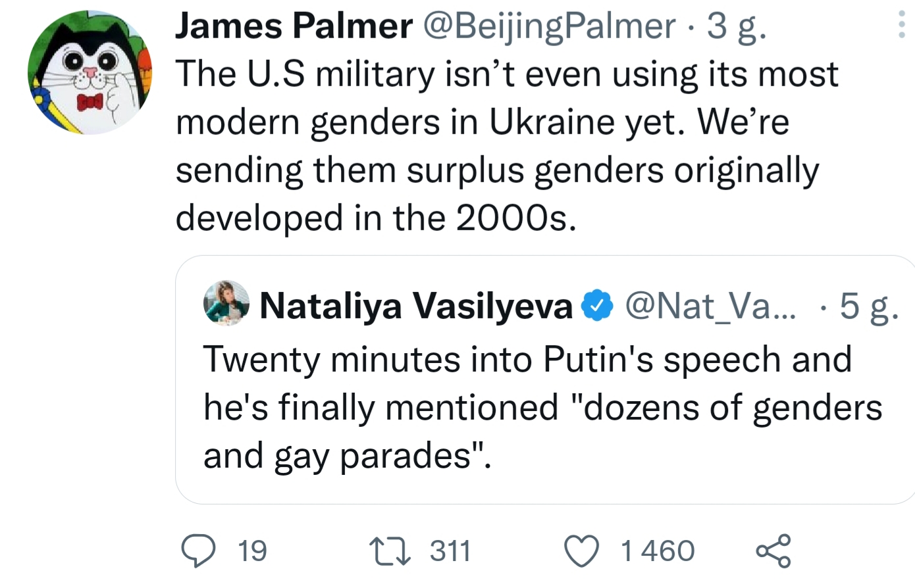Open the three-dot more options menu
The height and width of the screenshot is (588, 915).
point(902,25)
